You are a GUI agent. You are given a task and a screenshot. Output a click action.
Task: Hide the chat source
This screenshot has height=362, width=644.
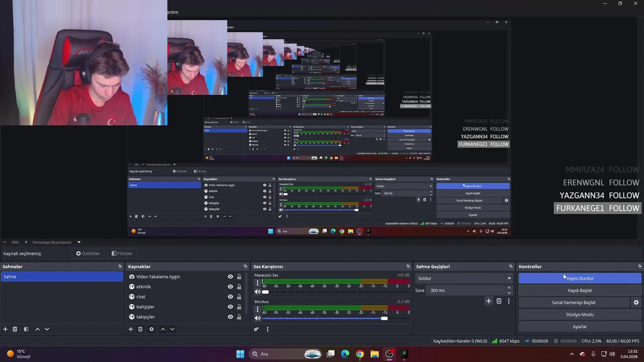[230, 297]
